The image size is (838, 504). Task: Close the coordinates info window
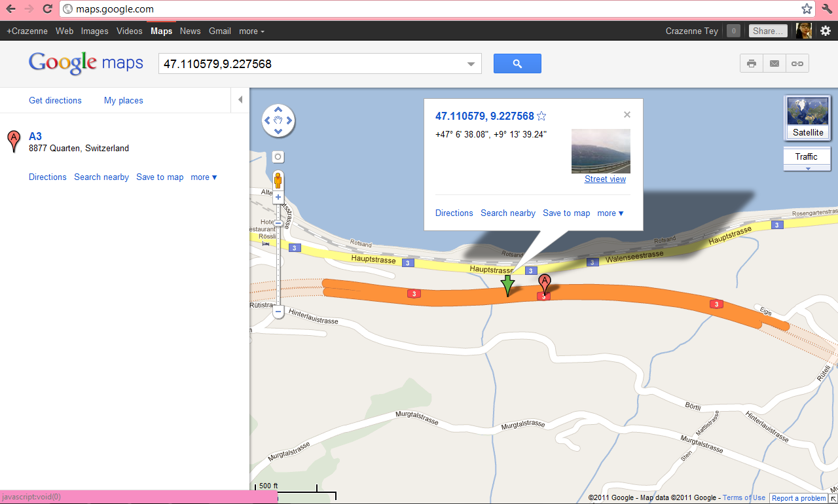pos(627,115)
